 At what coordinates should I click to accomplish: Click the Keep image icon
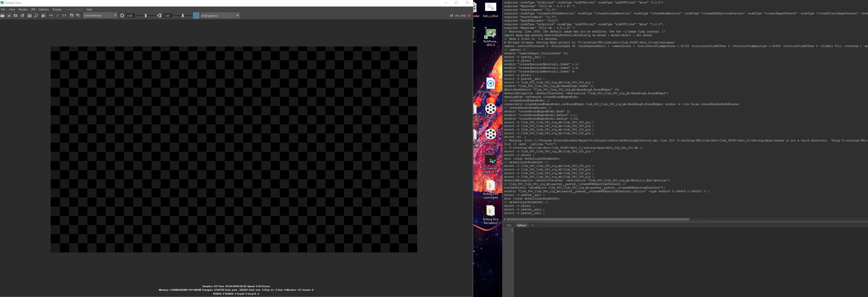click(x=71, y=15)
